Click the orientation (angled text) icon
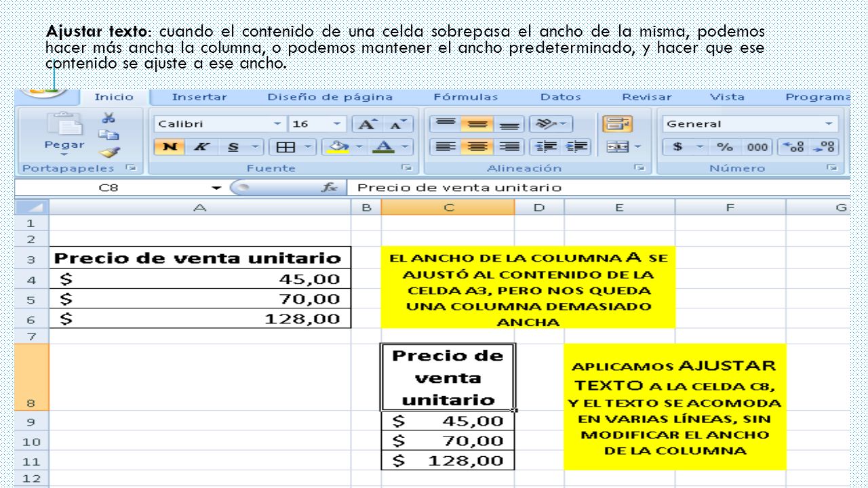This screenshot has height=488, width=868. 546,124
